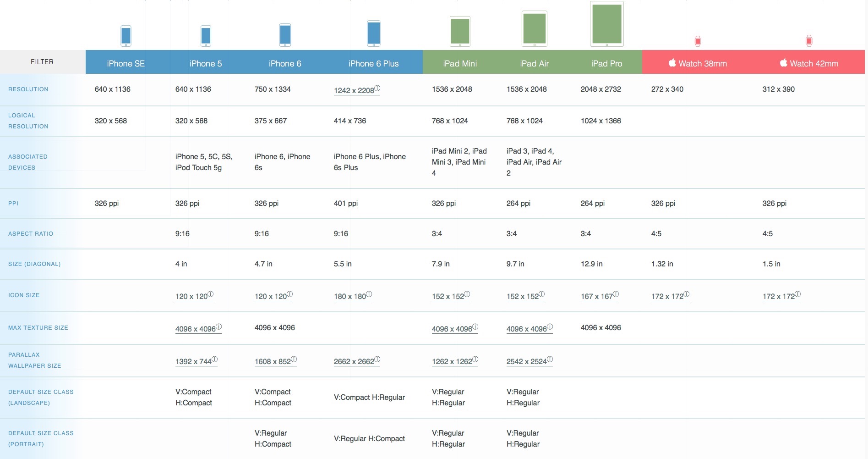Click the Max Texture Size row label
This screenshot has height=459, width=868.
(x=38, y=328)
